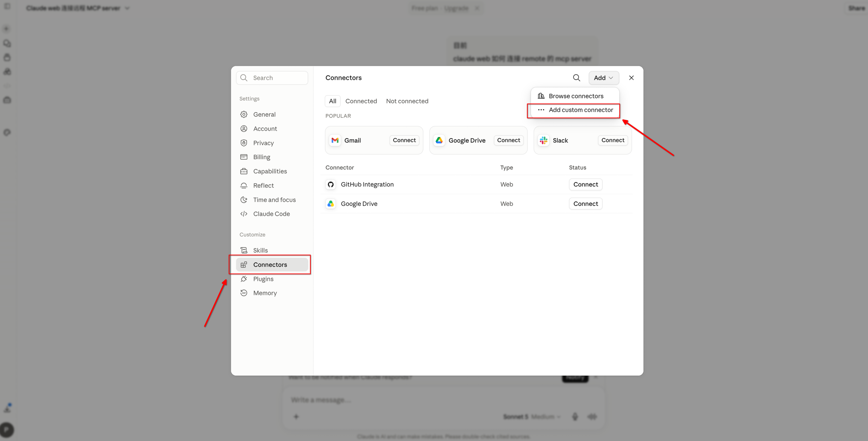Connect the GitHub Integration row
This screenshot has width=868, height=441.
(586, 184)
